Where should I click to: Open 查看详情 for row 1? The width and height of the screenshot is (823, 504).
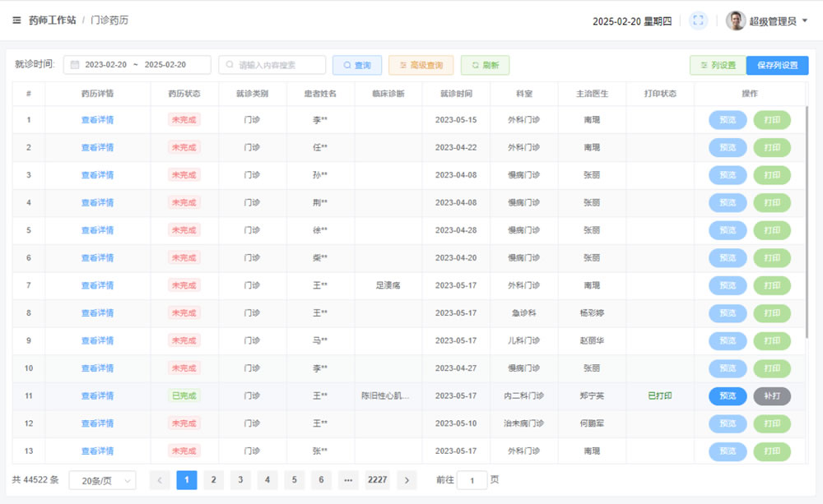[x=98, y=120]
